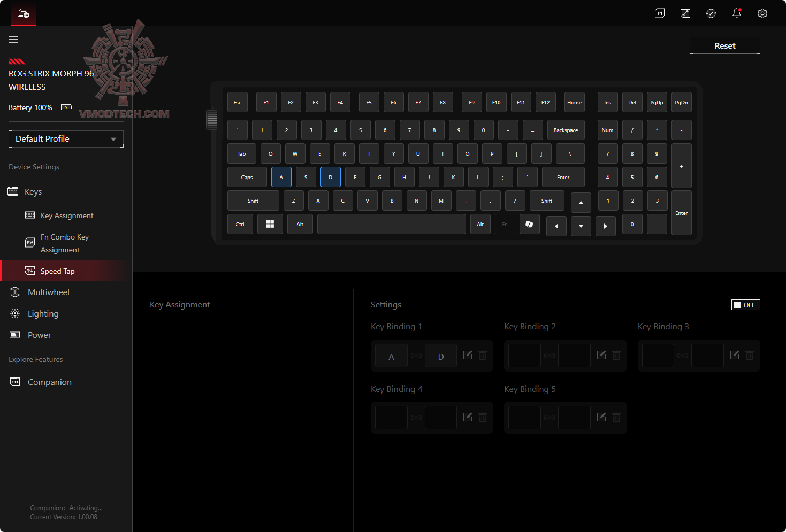Delete Key Binding 3

(750, 355)
